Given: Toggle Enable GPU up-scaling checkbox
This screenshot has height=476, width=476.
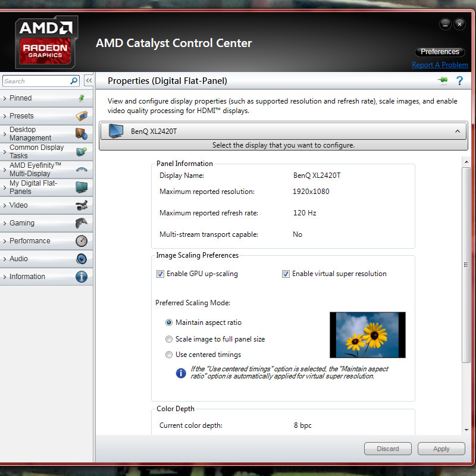Looking at the screenshot, I should [160, 274].
